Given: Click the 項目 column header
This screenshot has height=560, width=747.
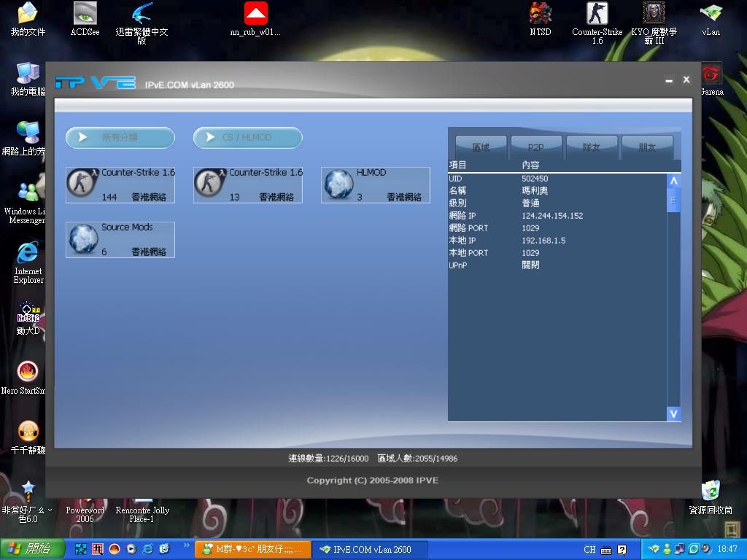Looking at the screenshot, I should [458, 166].
